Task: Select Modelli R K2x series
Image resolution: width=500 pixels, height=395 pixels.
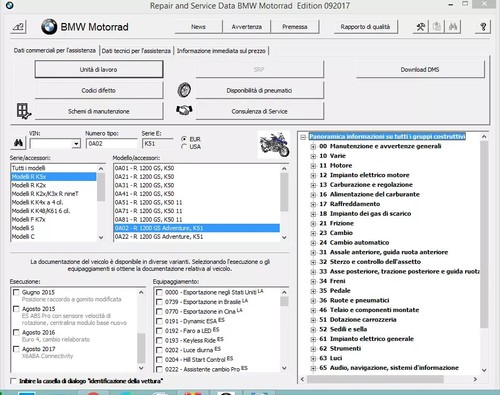Action: click(54, 185)
